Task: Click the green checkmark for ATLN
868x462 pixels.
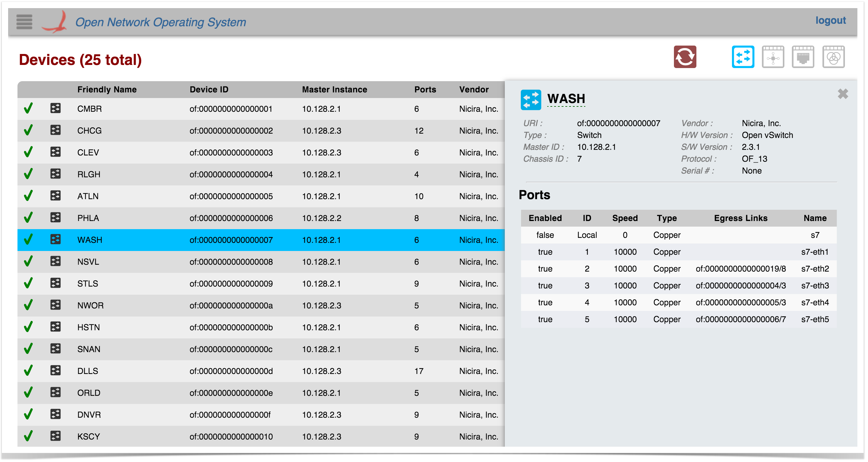Action: click(x=28, y=196)
